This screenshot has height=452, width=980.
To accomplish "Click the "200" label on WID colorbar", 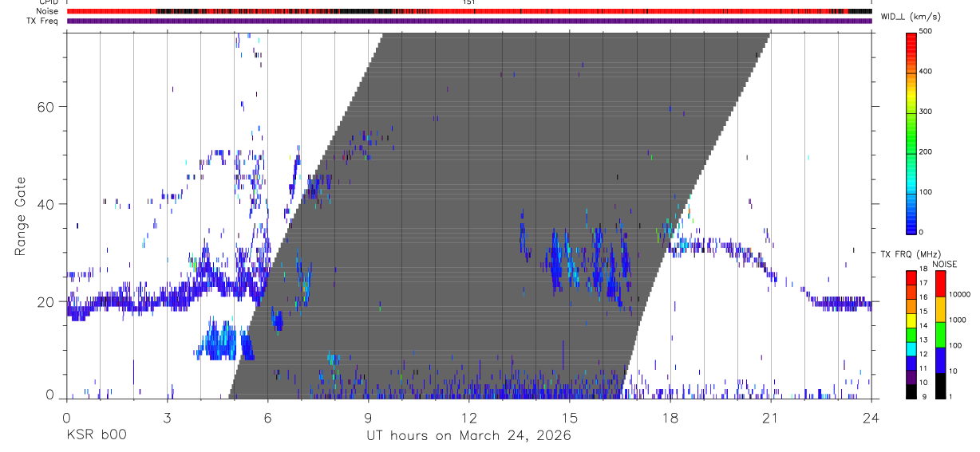I will pyautogui.click(x=926, y=151).
